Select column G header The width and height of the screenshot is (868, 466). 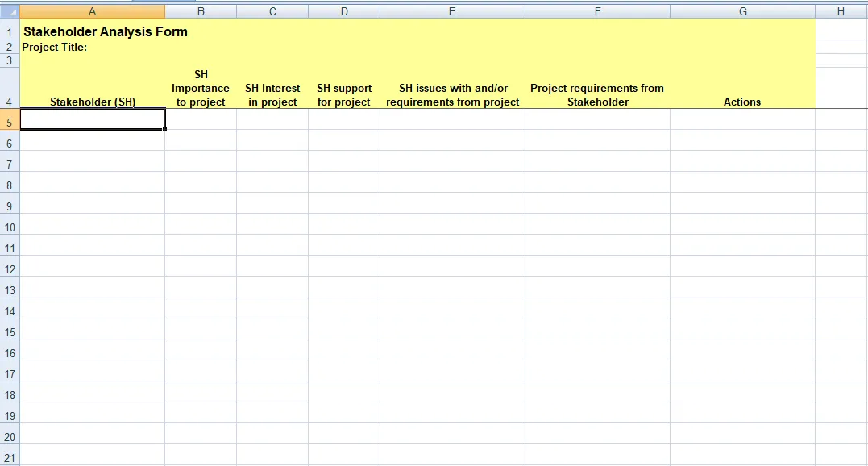coord(743,11)
